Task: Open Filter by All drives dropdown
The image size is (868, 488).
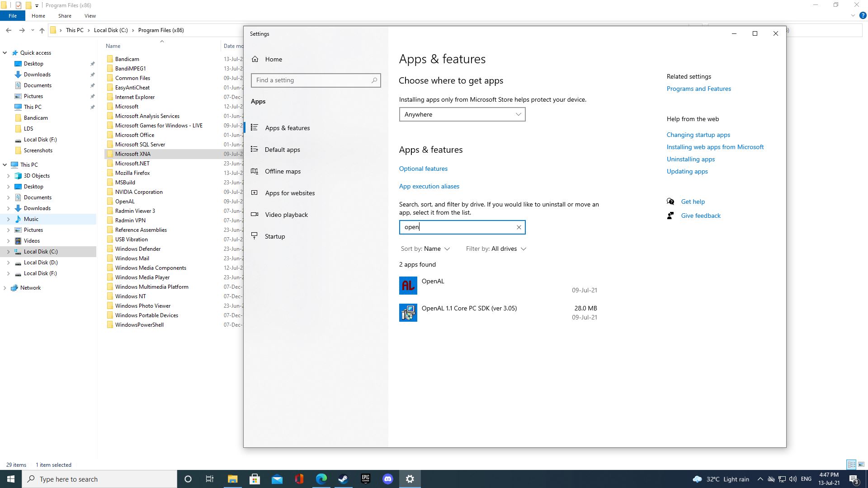Action: tap(496, 249)
